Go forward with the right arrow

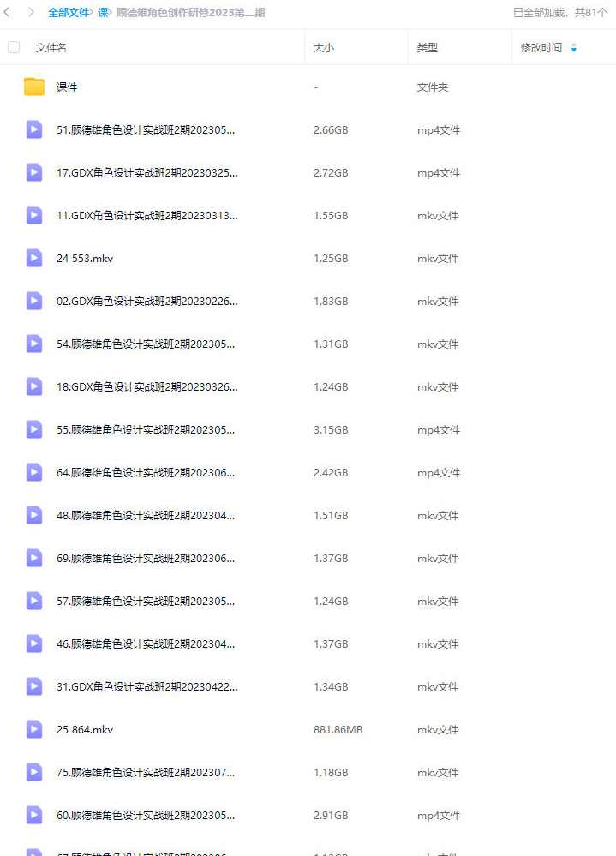click(x=31, y=12)
